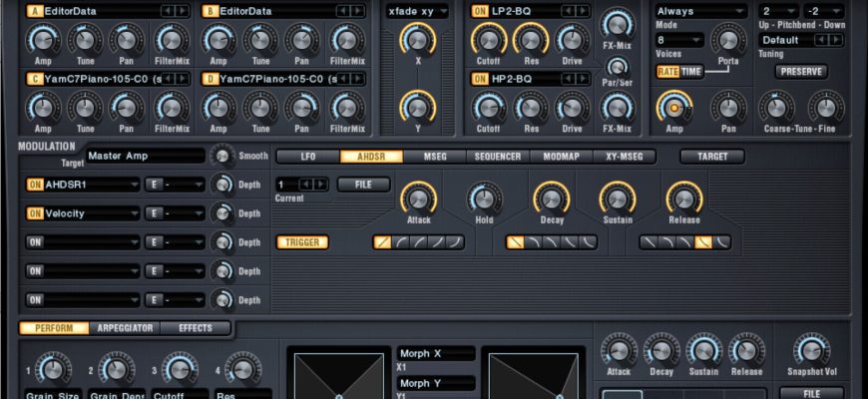
Task: Click the TRIGGER button
Action: click(x=302, y=242)
